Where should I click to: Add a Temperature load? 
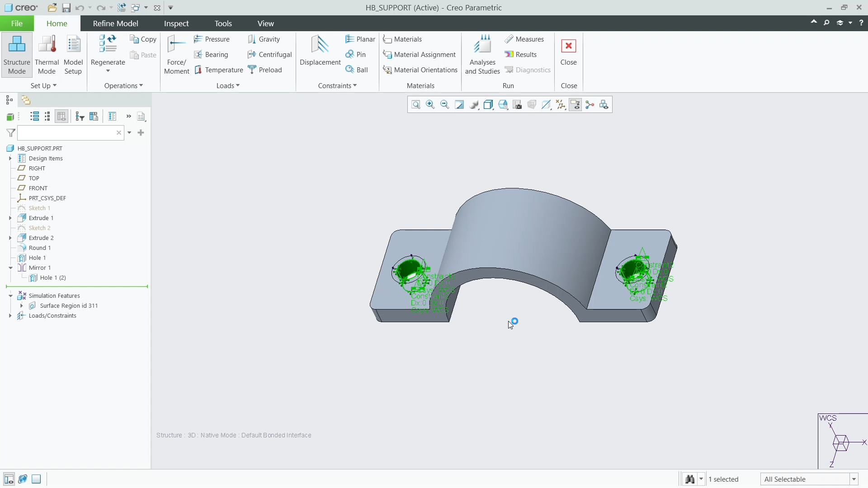218,70
